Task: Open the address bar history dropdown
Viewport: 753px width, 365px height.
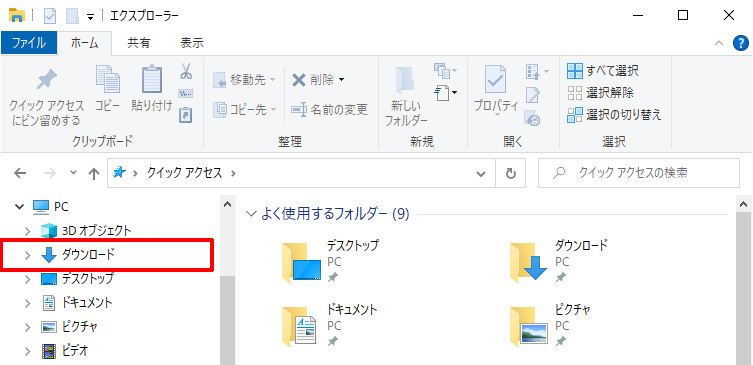Action: click(481, 173)
